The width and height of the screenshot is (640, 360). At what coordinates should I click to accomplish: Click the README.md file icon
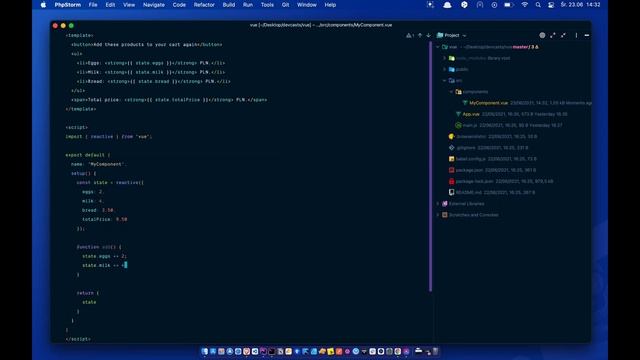[451, 192]
